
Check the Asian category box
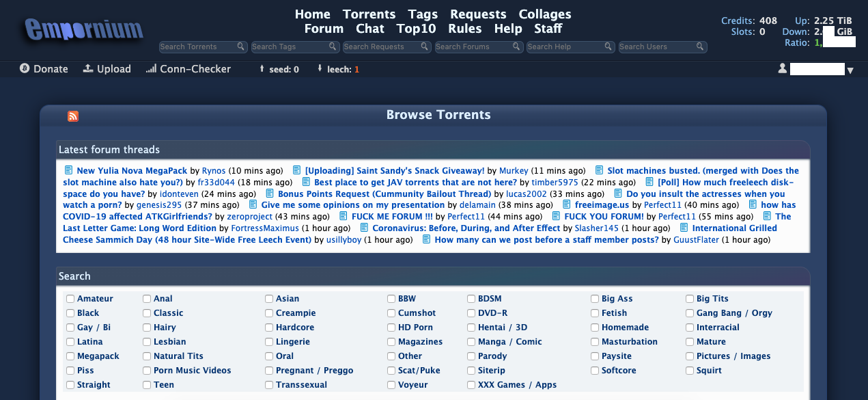pos(269,299)
